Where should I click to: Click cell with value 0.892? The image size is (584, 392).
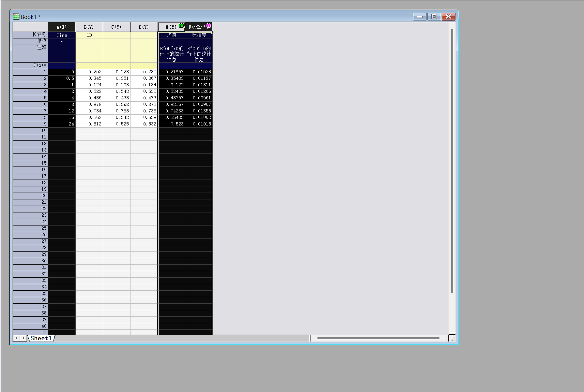(116, 105)
